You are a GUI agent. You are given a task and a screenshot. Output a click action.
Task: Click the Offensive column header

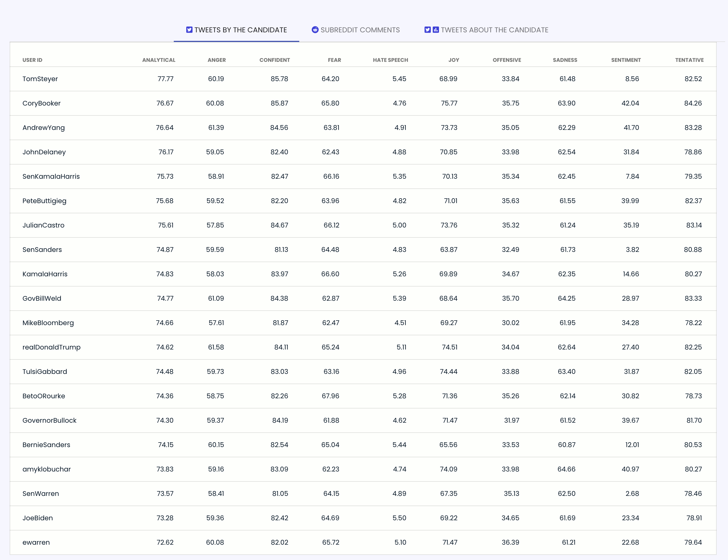click(x=506, y=60)
